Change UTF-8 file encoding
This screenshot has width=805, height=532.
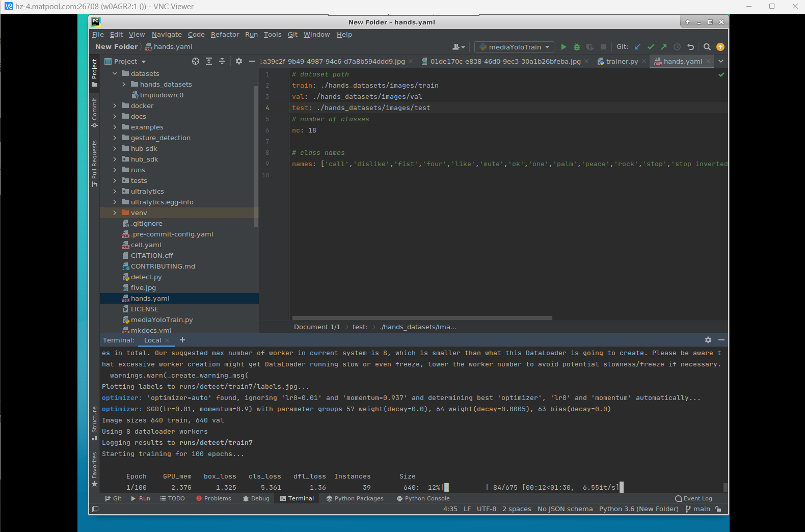tap(487, 509)
